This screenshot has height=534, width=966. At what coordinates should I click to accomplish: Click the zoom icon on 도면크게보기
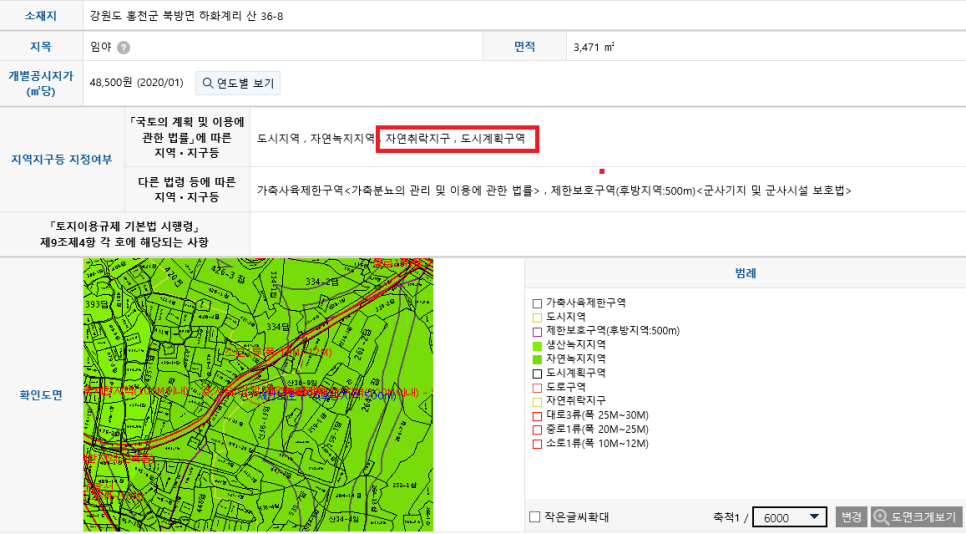(x=881, y=517)
